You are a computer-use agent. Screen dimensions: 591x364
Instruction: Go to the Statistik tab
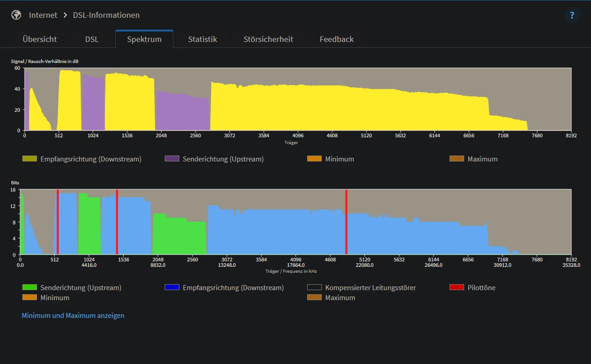(x=202, y=39)
